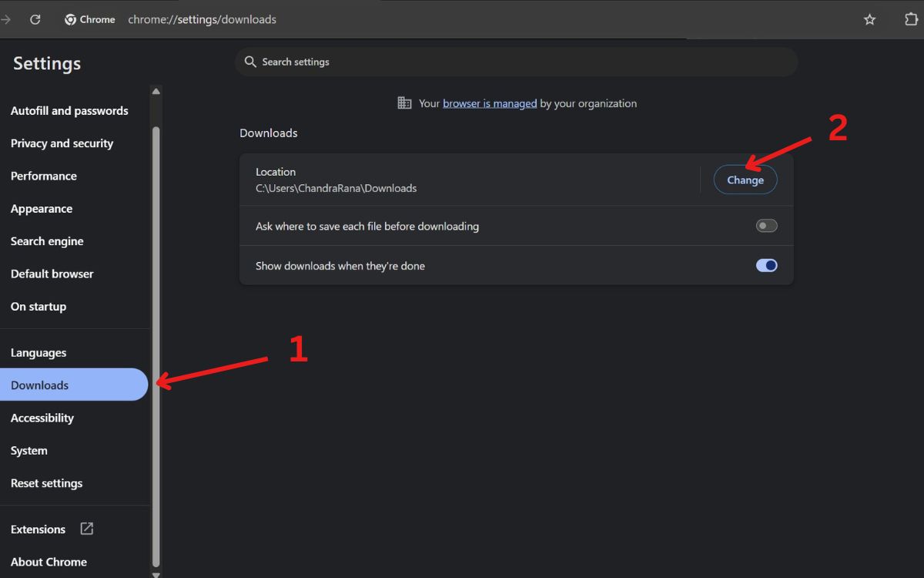Select the Downloads sidebar item

coord(40,385)
